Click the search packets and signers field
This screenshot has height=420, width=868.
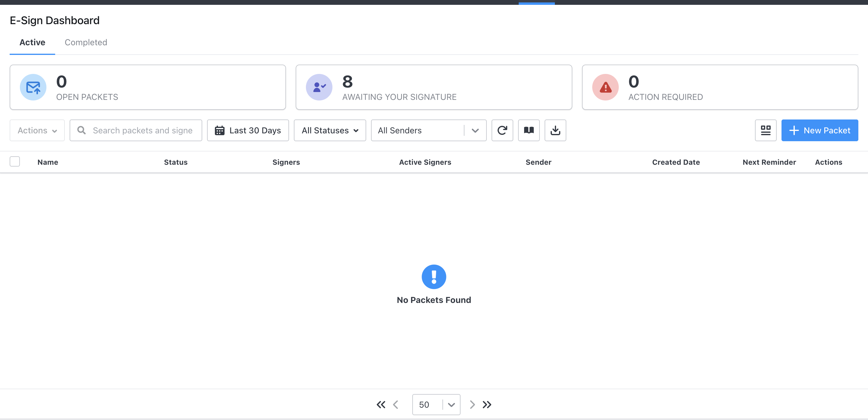click(136, 130)
